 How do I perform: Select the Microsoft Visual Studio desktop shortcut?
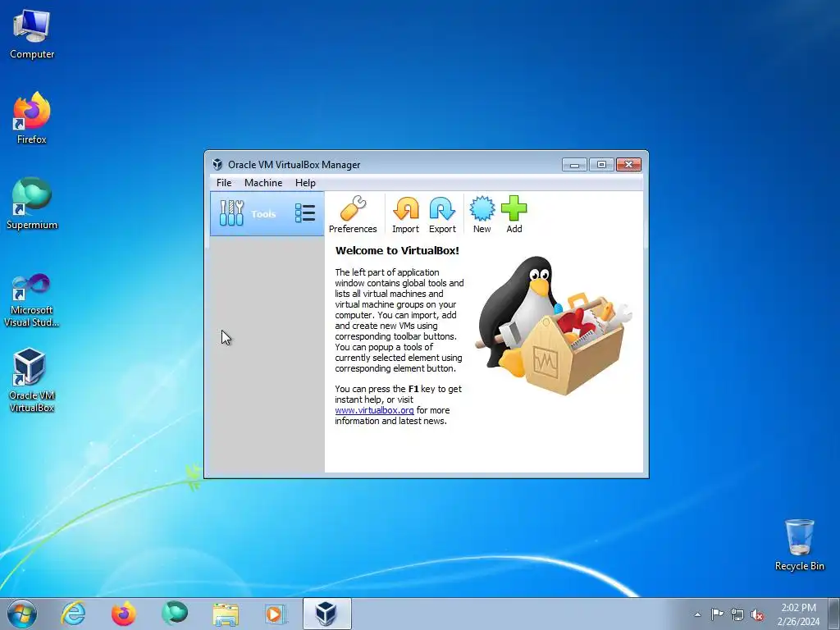(32, 300)
